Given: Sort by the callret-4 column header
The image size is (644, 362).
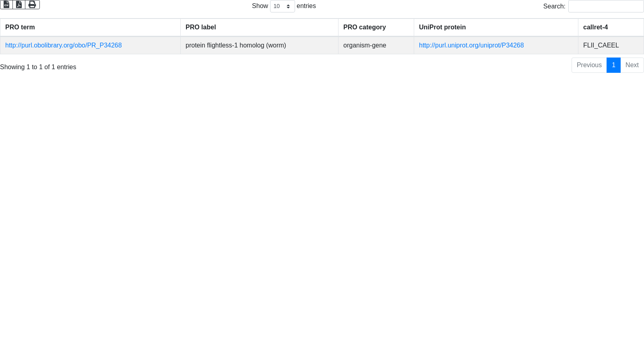Looking at the screenshot, I should click(595, 27).
